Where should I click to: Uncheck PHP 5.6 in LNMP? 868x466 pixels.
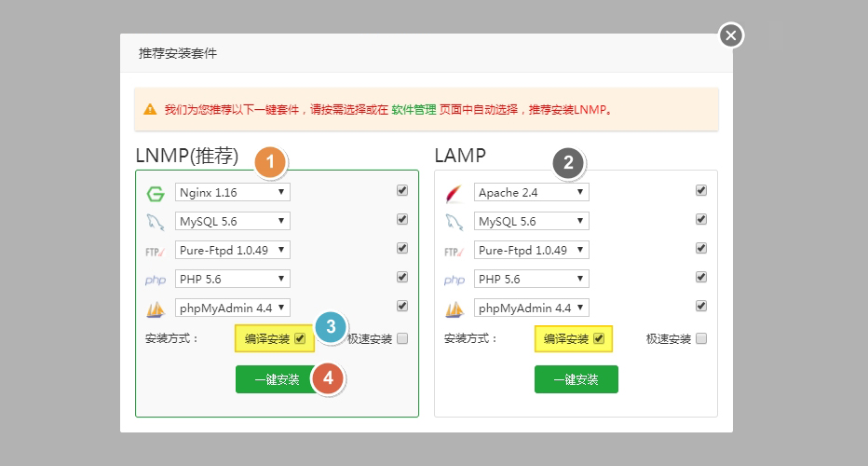[402, 277]
